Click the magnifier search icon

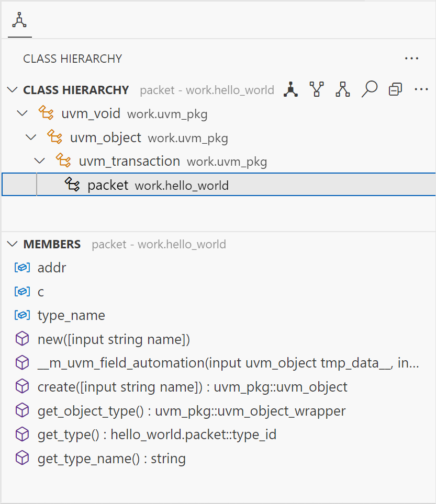click(369, 90)
